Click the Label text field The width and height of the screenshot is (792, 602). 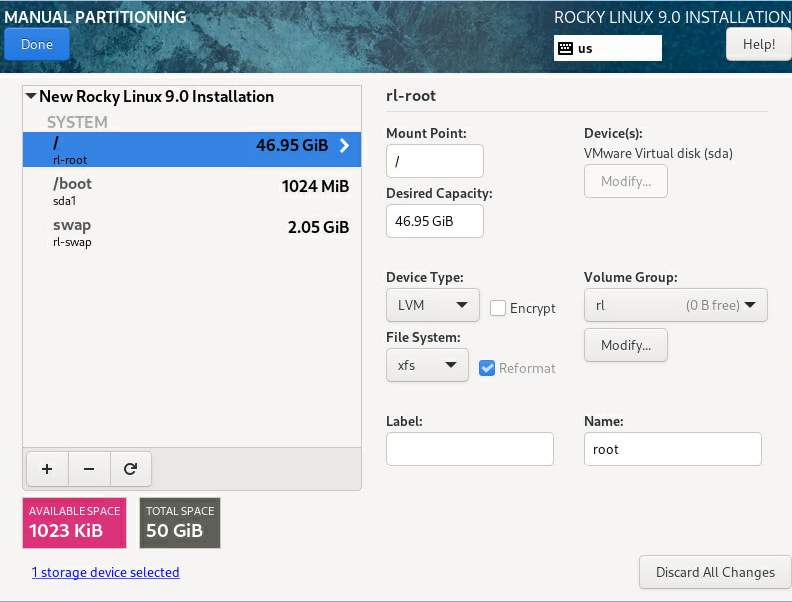tap(469, 449)
